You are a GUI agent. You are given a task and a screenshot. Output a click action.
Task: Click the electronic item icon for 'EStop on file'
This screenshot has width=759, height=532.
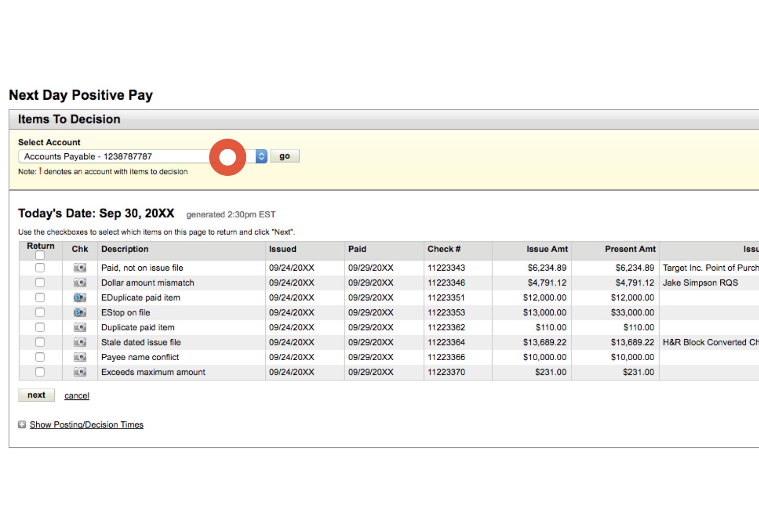point(79,312)
